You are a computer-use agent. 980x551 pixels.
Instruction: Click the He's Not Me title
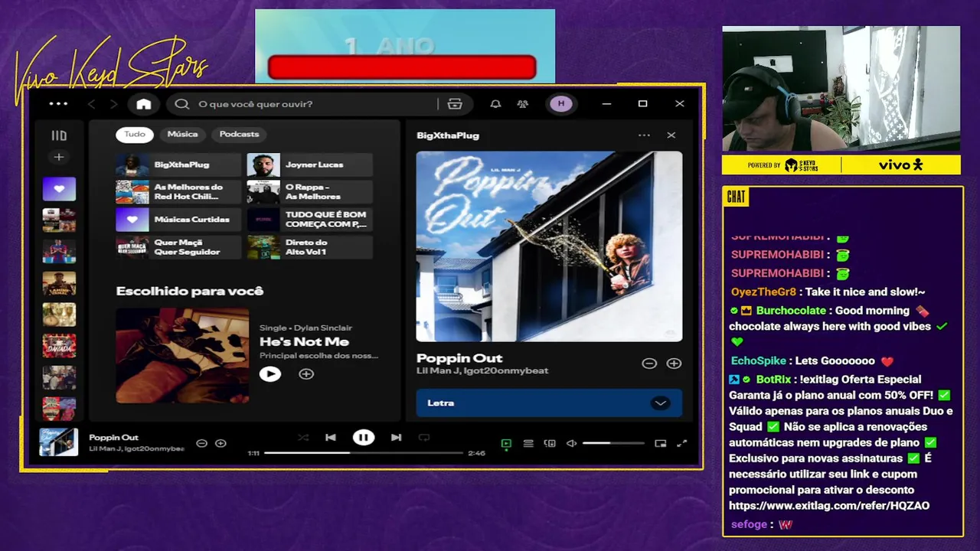304,342
